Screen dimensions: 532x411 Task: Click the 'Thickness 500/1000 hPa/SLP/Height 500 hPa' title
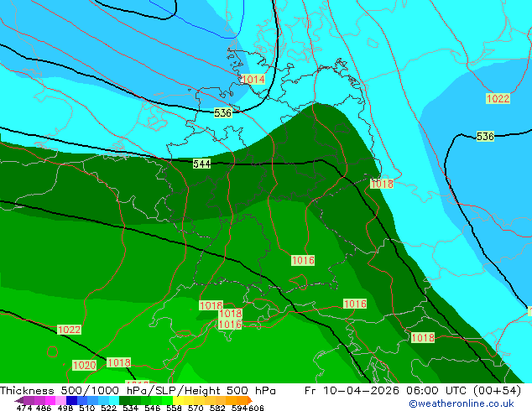138,391
